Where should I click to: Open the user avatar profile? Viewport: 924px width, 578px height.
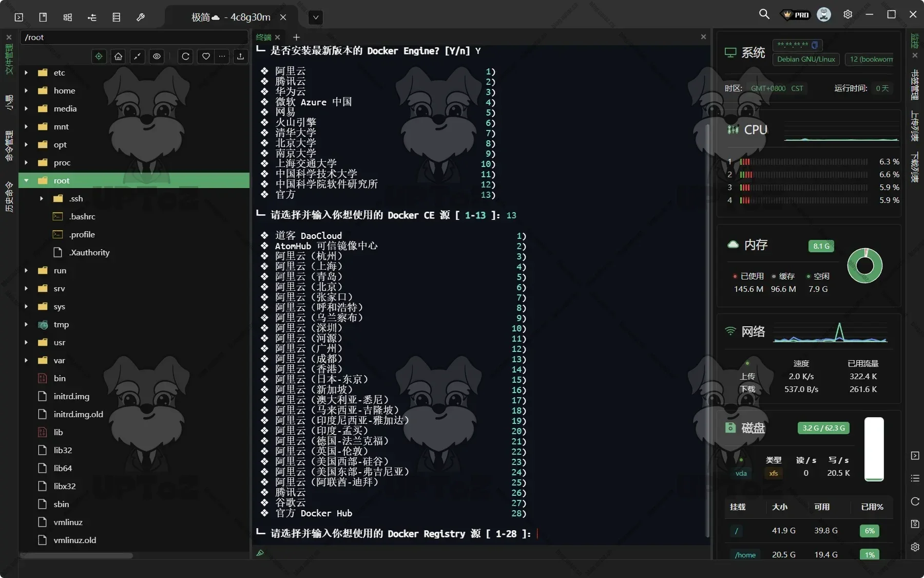tap(824, 14)
